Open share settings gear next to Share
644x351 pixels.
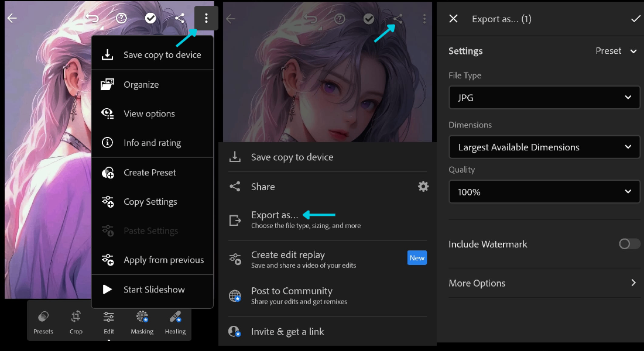point(423,187)
